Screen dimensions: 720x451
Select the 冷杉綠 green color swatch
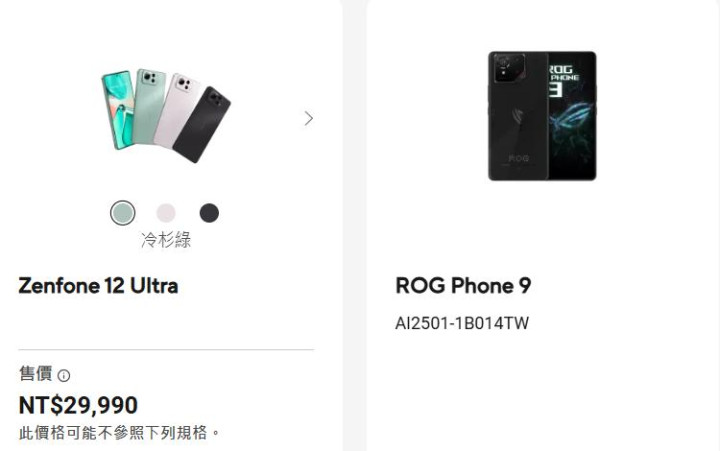point(123,213)
